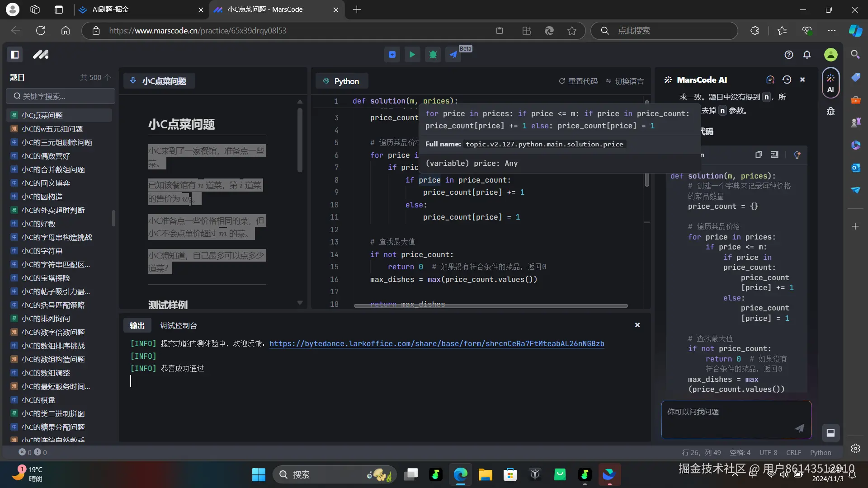Screen dimensions: 868x488
Task: Click the code editor horizontal scrollbar
Action: coord(491,306)
